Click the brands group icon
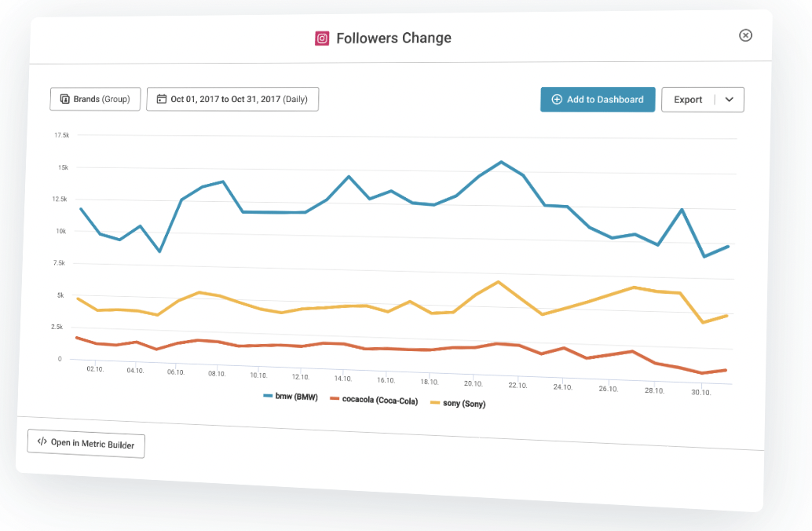812x531 pixels. click(64, 99)
